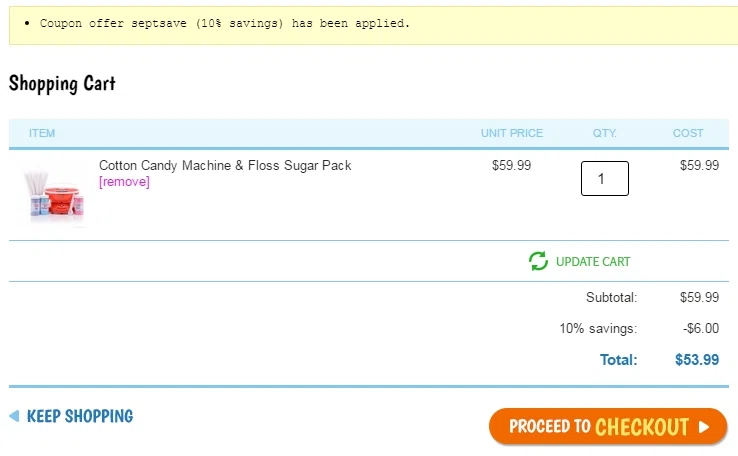Click the $59.99 unit price value
The image size is (738, 456).
pyautogui.click(x=511, y=165)
